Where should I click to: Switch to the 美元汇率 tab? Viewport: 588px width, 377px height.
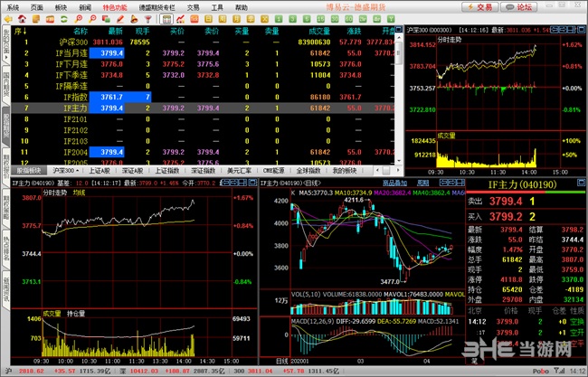pos(239,171)
